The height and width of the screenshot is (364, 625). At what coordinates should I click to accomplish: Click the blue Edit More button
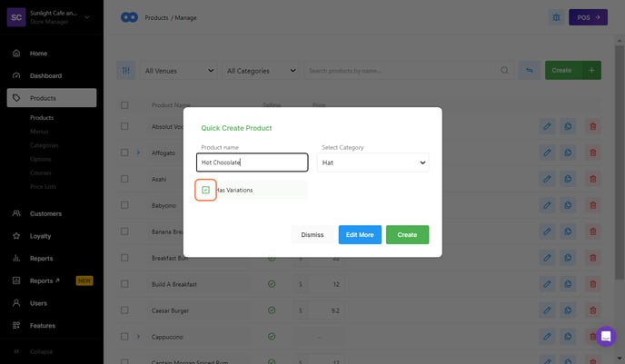(360, 234)
